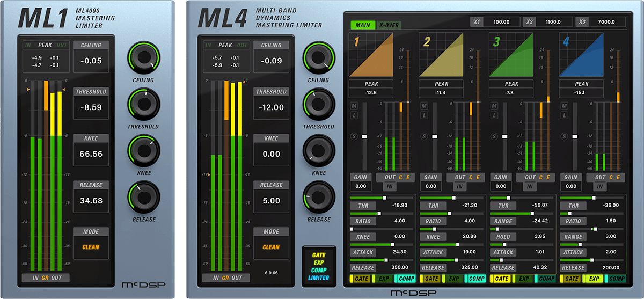
Task: Click EXP button on band 4
Action: pos(594,279)
